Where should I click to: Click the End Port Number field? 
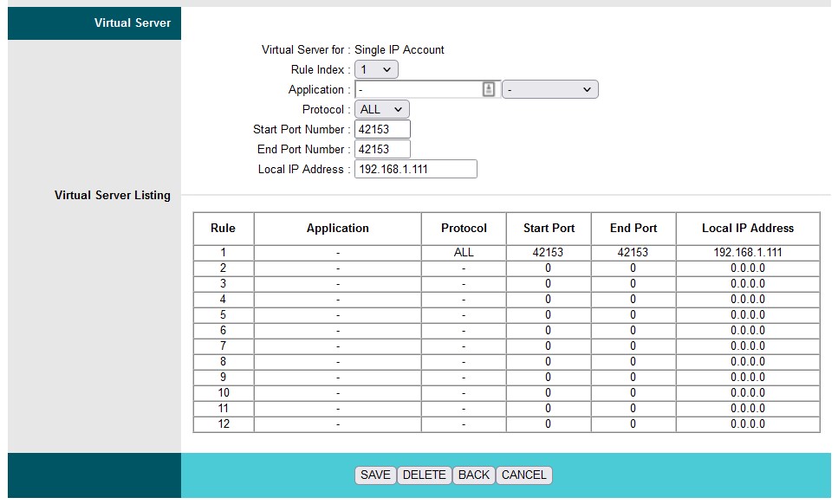382,149
